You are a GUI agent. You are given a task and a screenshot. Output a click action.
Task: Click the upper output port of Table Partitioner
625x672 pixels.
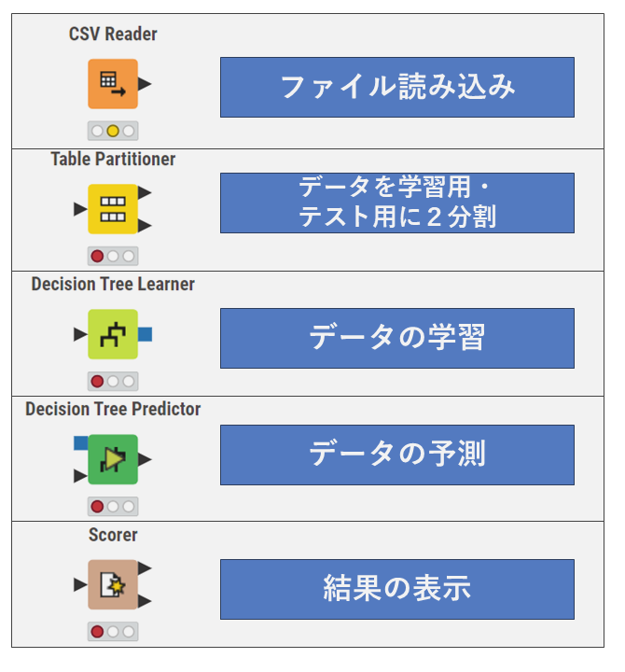point(145,193)
